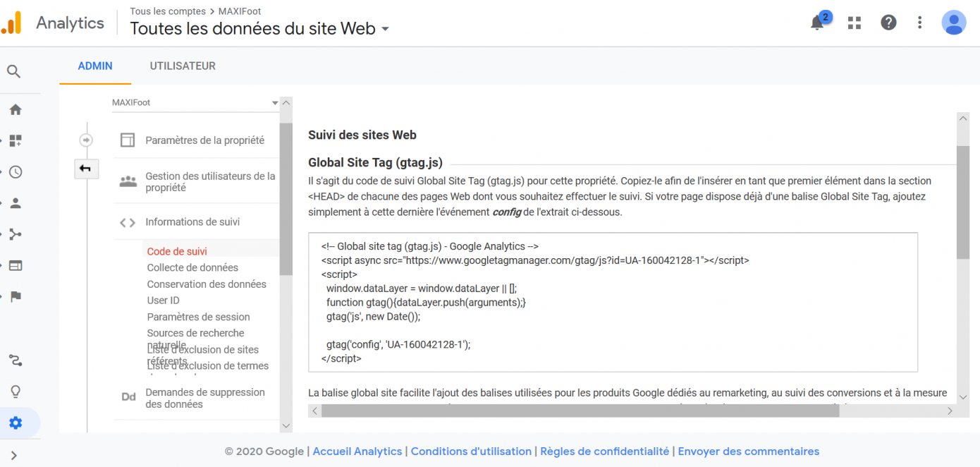Click the Règles de confidentialité footer link
Image resolution: width=980 pixels, height=467 pixels.
pyautogui.click(x=605, y=451)
